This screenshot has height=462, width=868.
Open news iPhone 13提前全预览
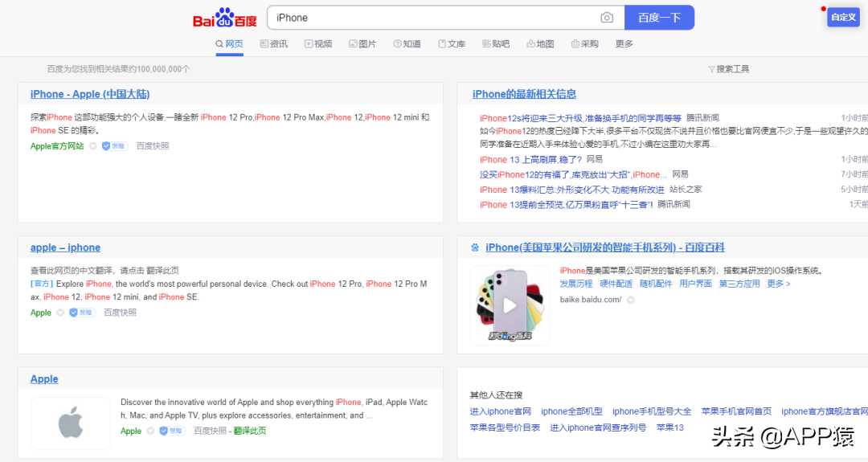click(567, 204)
